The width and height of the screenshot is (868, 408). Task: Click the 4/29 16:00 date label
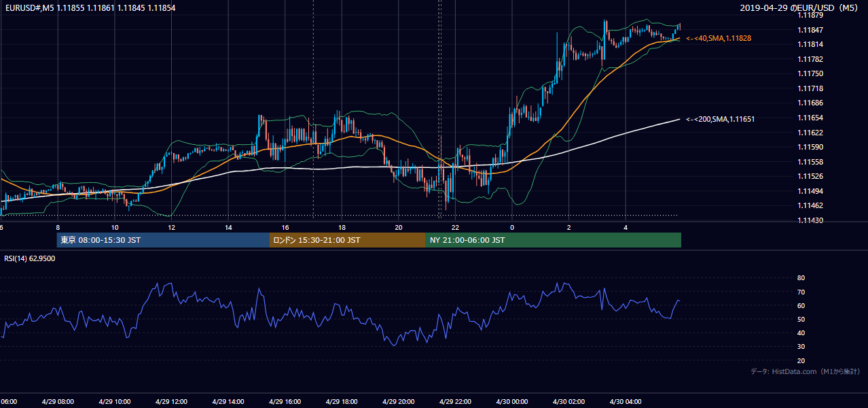coord(285,401)
